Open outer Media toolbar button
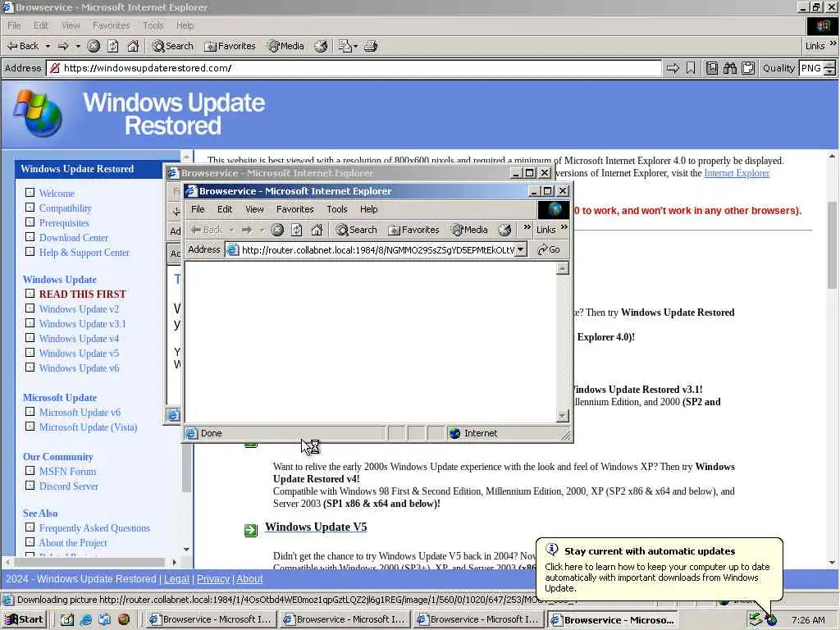The width and height of the screenshot is (840, 630). (286, 46)
